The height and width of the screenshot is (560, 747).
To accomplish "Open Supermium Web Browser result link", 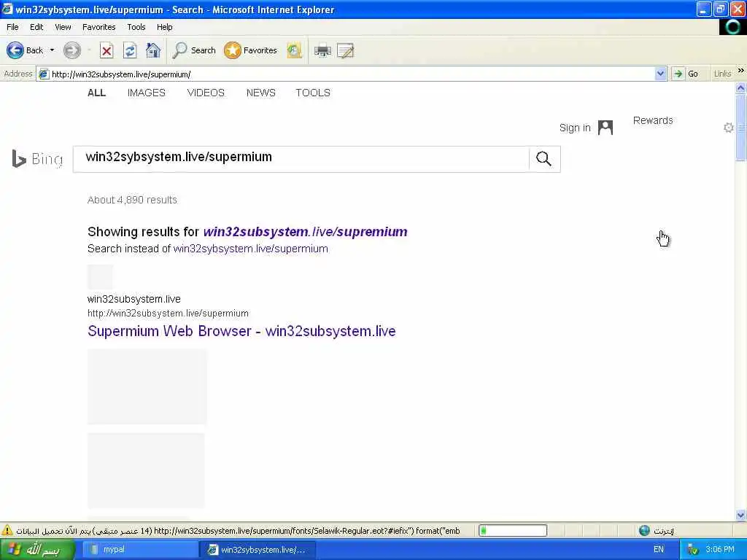I will (x=241, y=331).
